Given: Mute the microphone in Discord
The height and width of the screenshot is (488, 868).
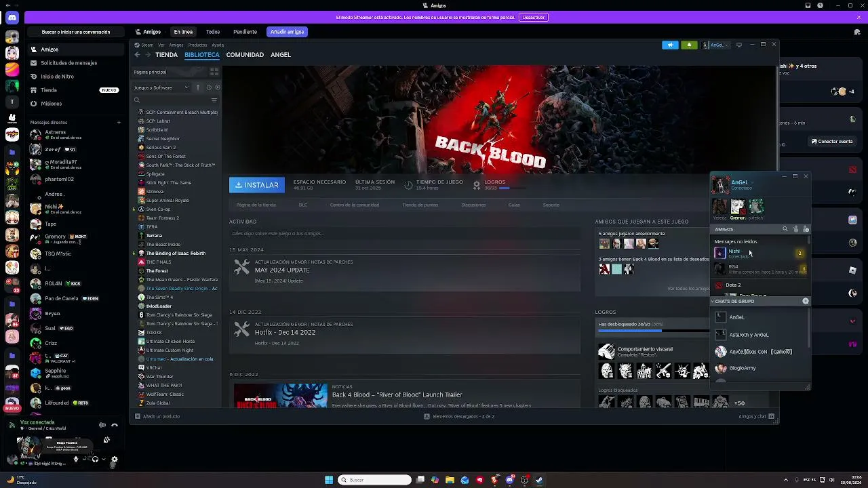Looking at the screenshot, I should click(76, 460).
